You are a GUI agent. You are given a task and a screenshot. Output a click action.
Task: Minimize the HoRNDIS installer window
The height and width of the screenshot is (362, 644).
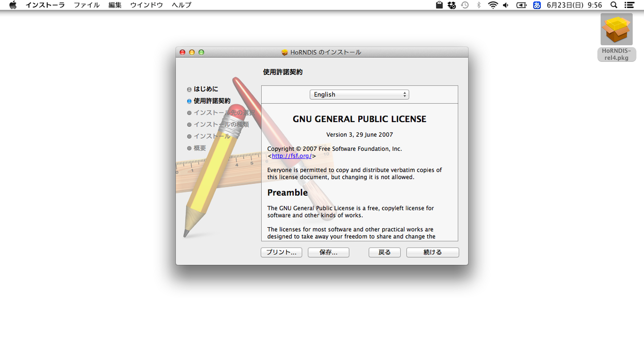coord(192,52)
